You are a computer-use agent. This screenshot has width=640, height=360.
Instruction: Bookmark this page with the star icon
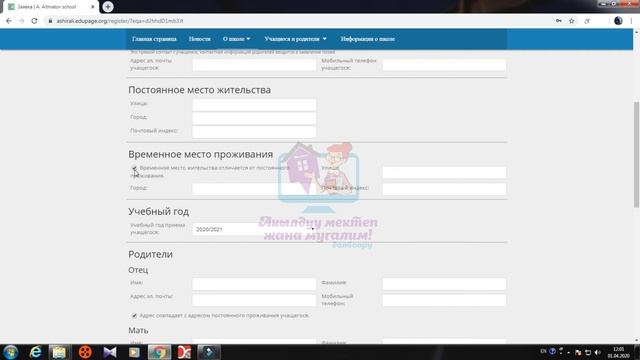pyautogui.click(x=571, y=21)
